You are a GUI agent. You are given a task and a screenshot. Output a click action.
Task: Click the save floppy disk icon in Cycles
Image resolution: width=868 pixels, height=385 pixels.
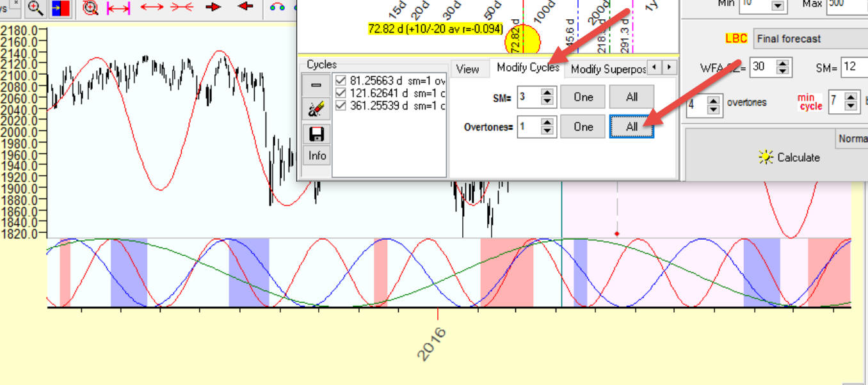coord(316,134)
